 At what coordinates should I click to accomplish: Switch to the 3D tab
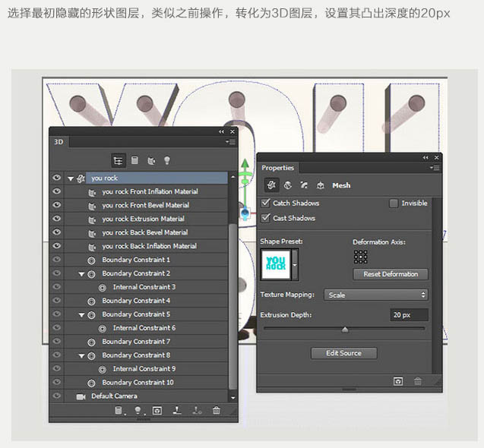pyautogui.click(x=59, y=142)
